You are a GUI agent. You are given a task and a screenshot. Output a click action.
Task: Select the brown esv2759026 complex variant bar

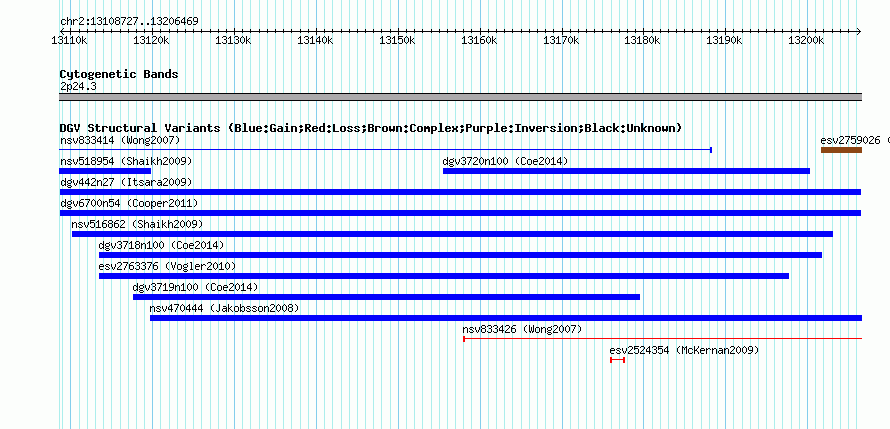point(841,150)
